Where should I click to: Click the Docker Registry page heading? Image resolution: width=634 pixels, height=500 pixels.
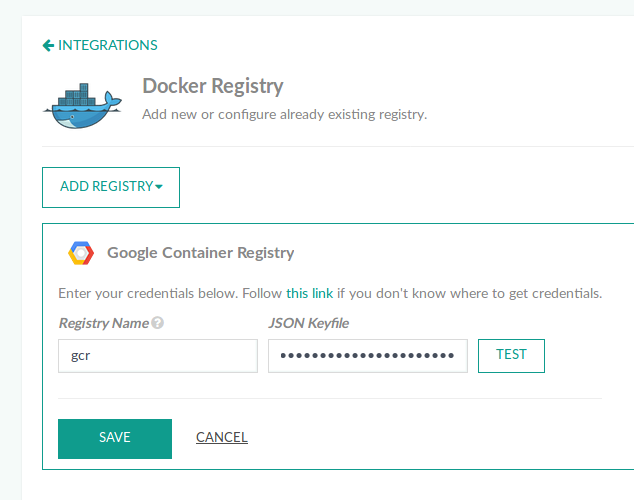point(213,86)
